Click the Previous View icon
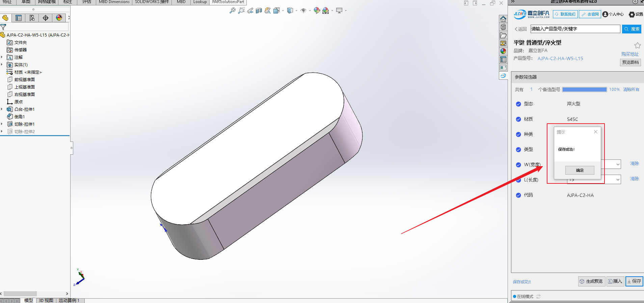Image resolution: width=644 pixels, height=303 pixels. [x=250, y=11]
